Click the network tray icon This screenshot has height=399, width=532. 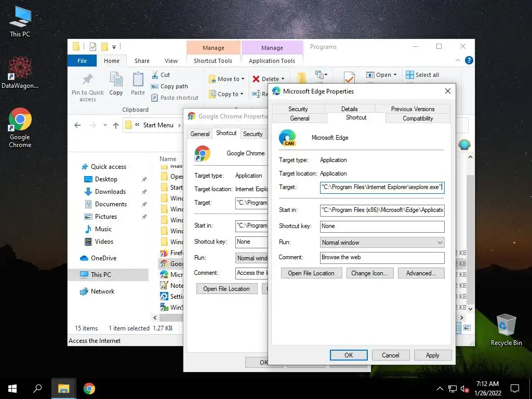(453, 389)
